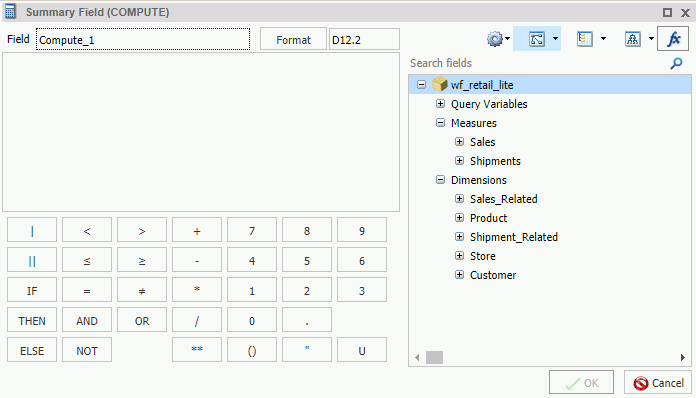This screenshot has height=398, width=696.
Task: Show functions with the fx button
Action: (x=673, y=39)
